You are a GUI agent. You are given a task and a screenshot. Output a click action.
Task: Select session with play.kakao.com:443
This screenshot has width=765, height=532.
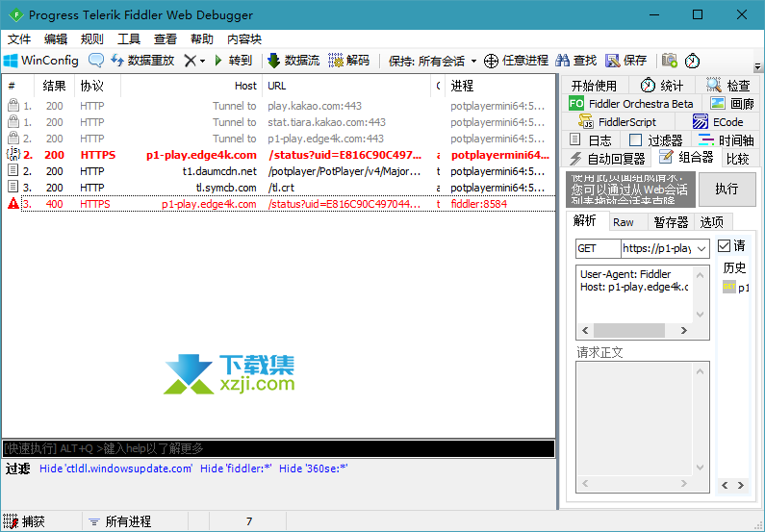(279, 106)
